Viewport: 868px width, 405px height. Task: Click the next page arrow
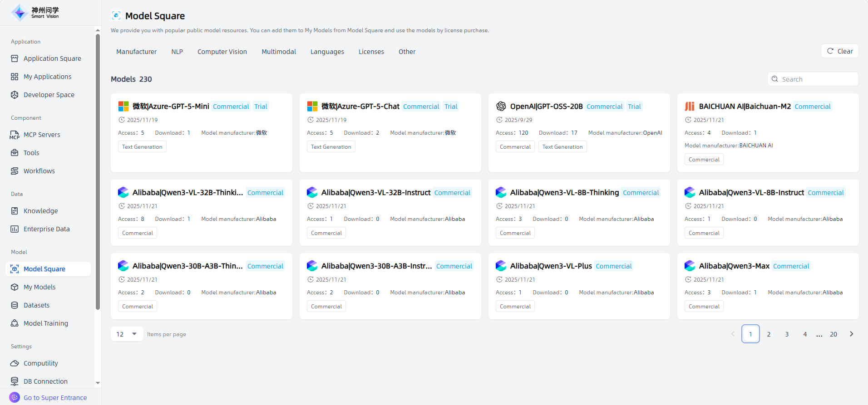tap(851, 334)
